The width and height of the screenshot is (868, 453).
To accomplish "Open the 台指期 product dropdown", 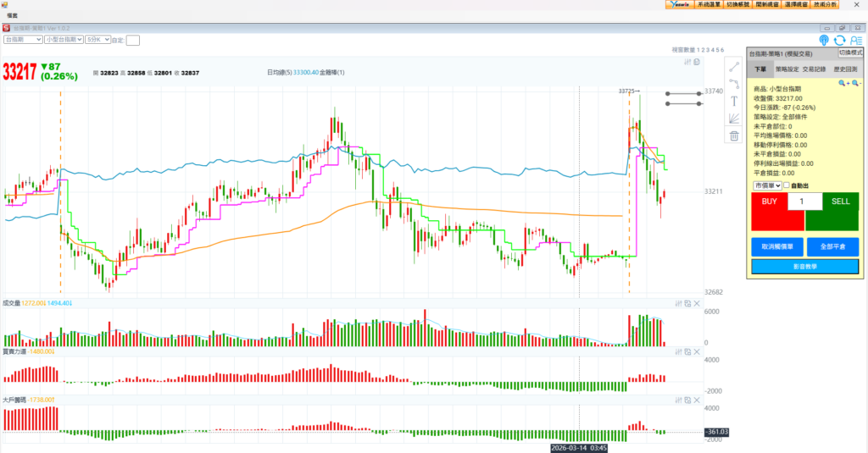I will pyautogui.click(x=23, y=40).
